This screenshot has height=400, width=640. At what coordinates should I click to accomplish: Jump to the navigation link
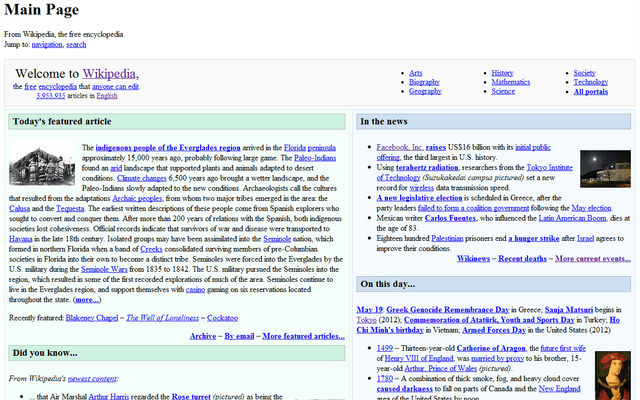(x=47, y=44)
